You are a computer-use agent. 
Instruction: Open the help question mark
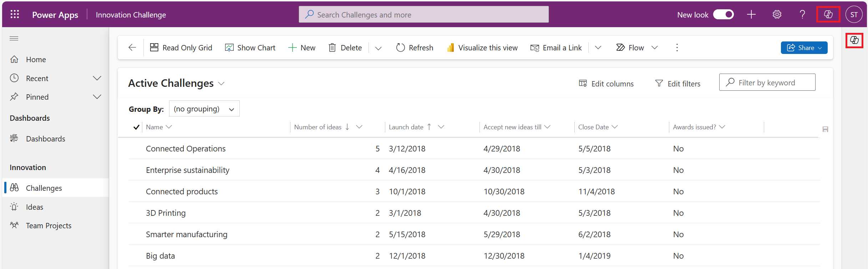(x=802, y=15)
